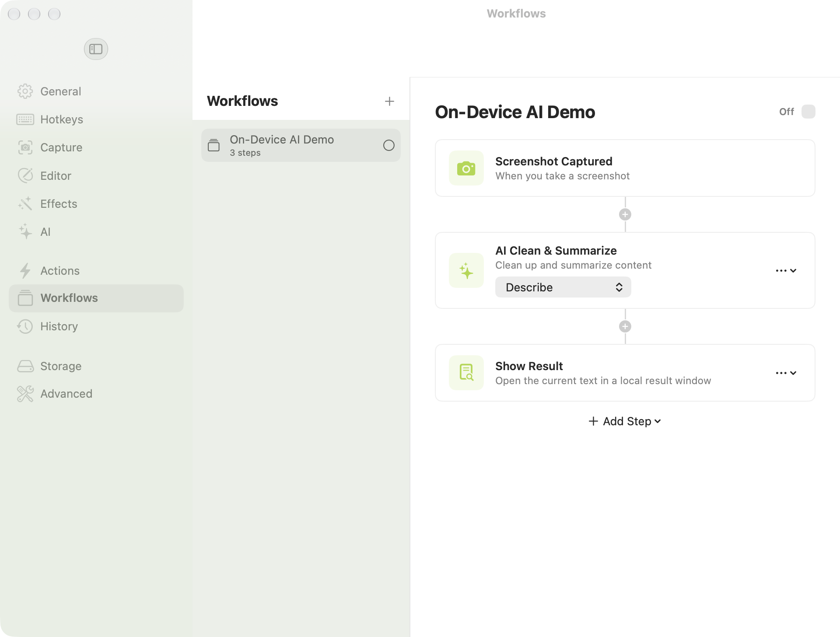The image size is (840, 637).
Task: Expand AI Clean & Summarize options menu
Action: pyautogui.click(x=786, y=270)
